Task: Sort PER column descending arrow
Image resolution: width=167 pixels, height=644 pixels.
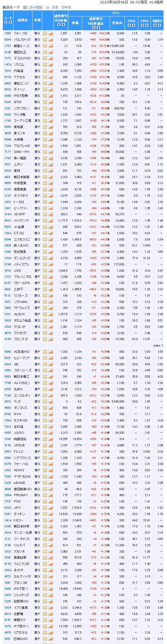Action: (x=134, y=25)
